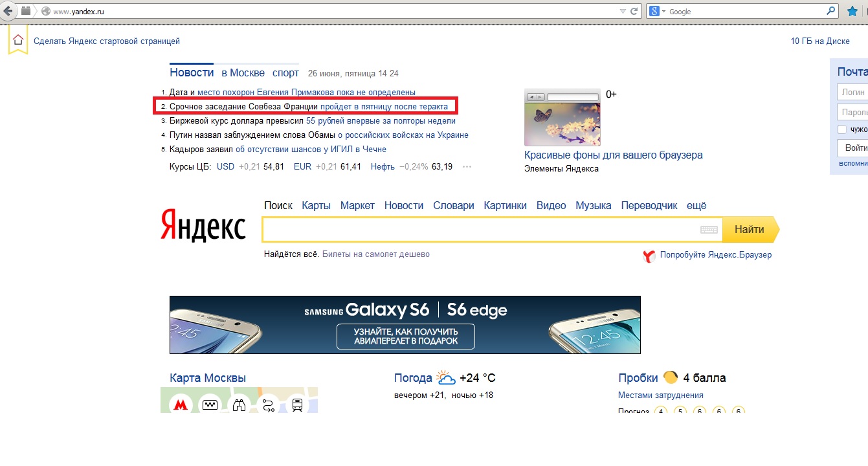Click the yellow Найти search button

coord(751,229)
